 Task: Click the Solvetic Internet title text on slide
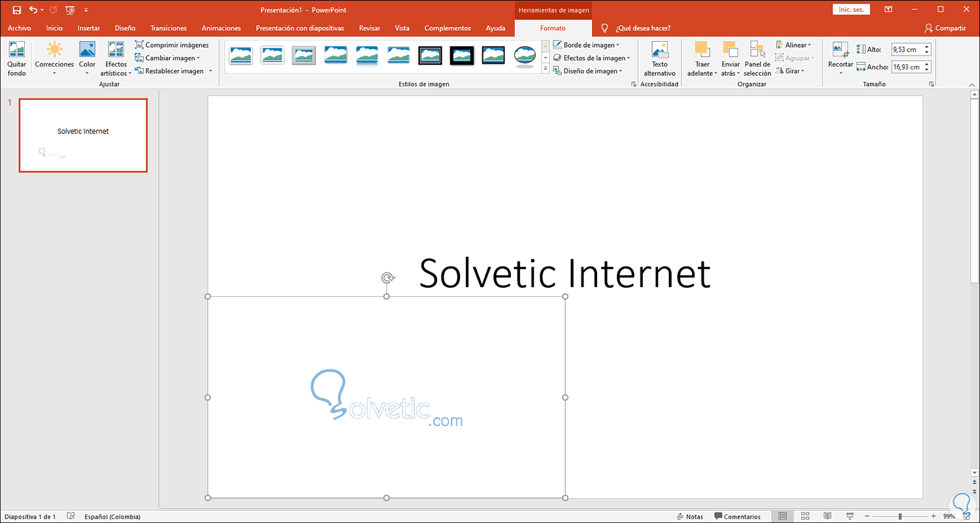pyautogui.click(x=564, y=273)
